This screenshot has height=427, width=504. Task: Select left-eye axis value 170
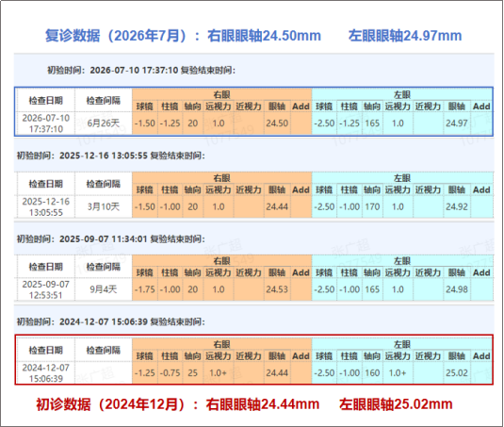coord(372,206)
